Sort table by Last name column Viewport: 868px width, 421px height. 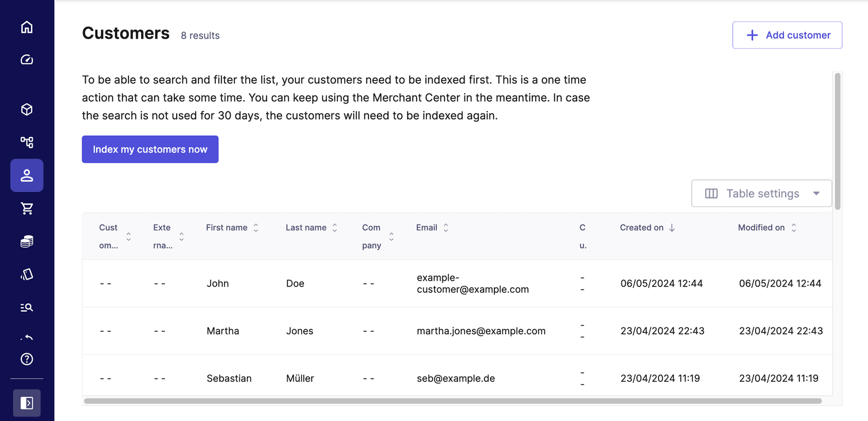[311, 228]
